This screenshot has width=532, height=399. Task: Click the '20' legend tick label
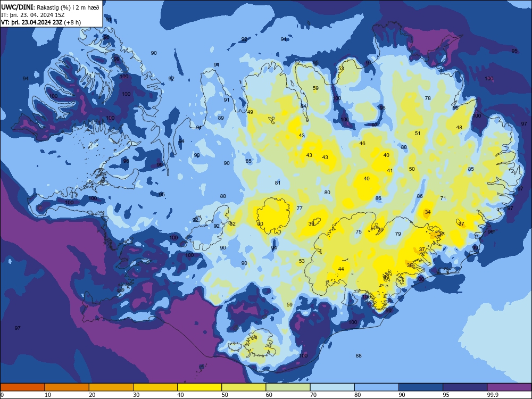(92, 395)
